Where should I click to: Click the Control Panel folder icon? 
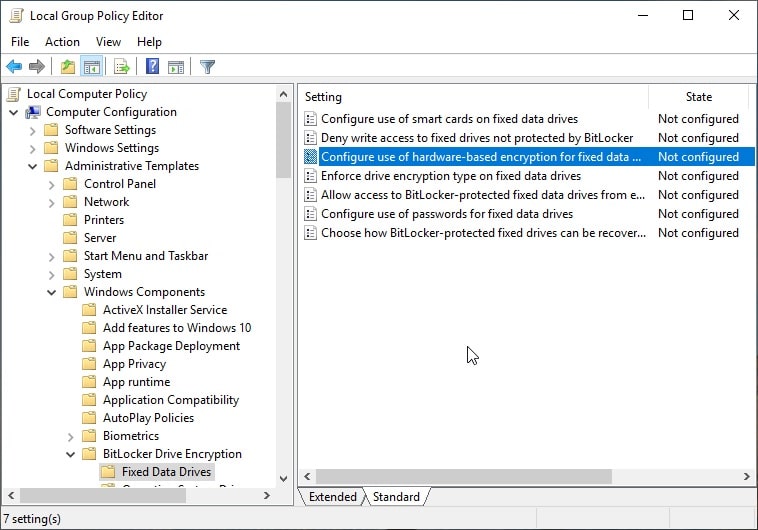[x=70, y=184]
